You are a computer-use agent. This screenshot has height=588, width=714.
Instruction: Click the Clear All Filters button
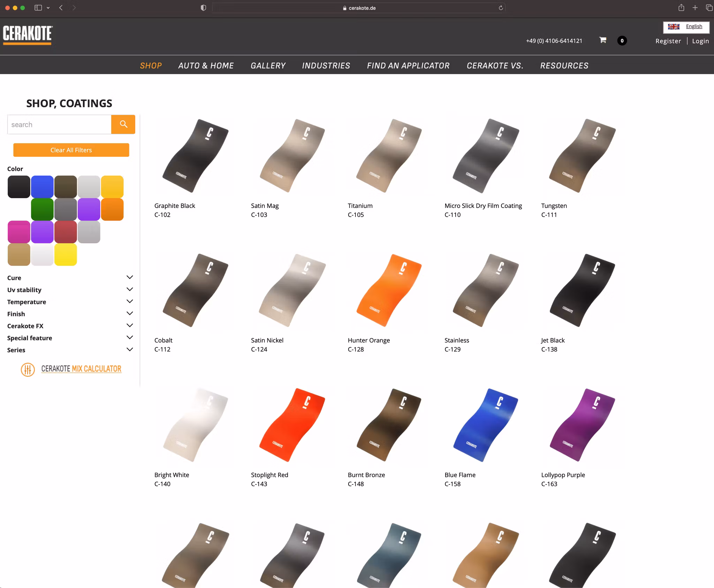(71, 150)
